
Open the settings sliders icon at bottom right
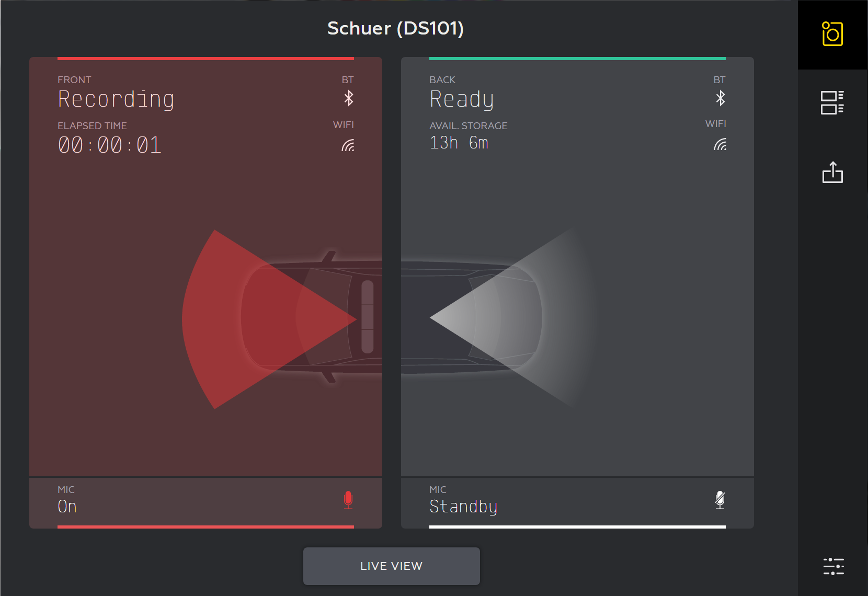click(x=833, y=566)
